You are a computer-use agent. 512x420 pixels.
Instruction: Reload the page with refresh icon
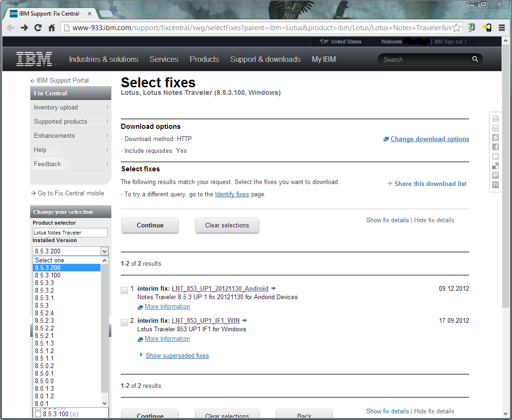(38, 28)
